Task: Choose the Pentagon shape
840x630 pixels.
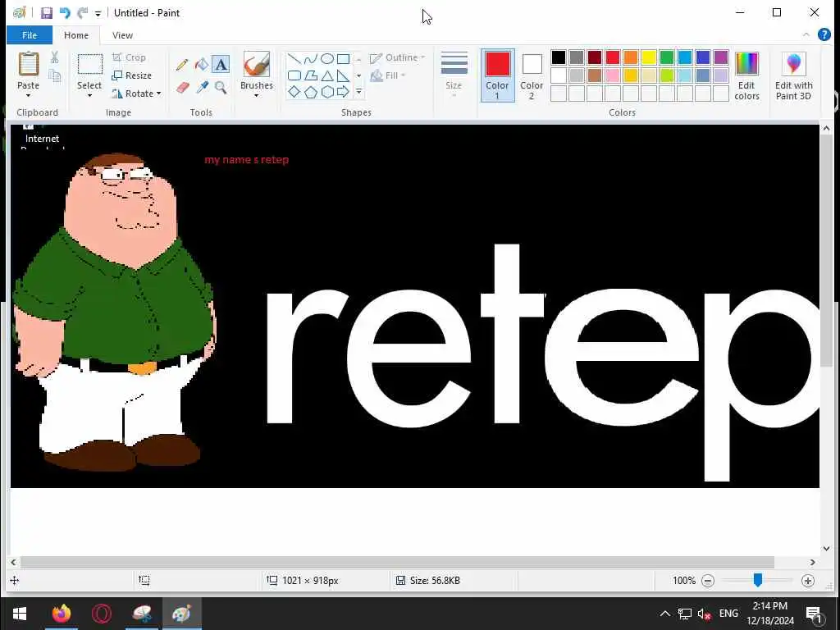Action: [x=311, y=92]
